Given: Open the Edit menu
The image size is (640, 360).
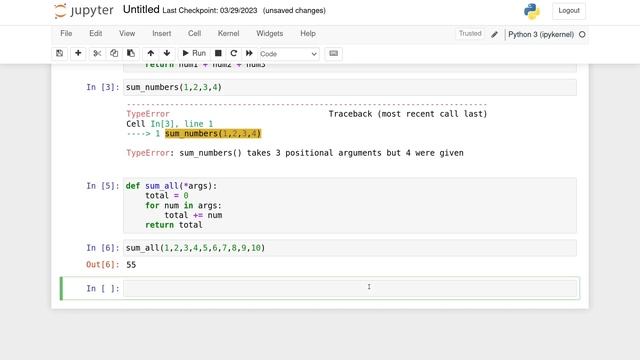Looking at the screenshot, I should (96, 33).
